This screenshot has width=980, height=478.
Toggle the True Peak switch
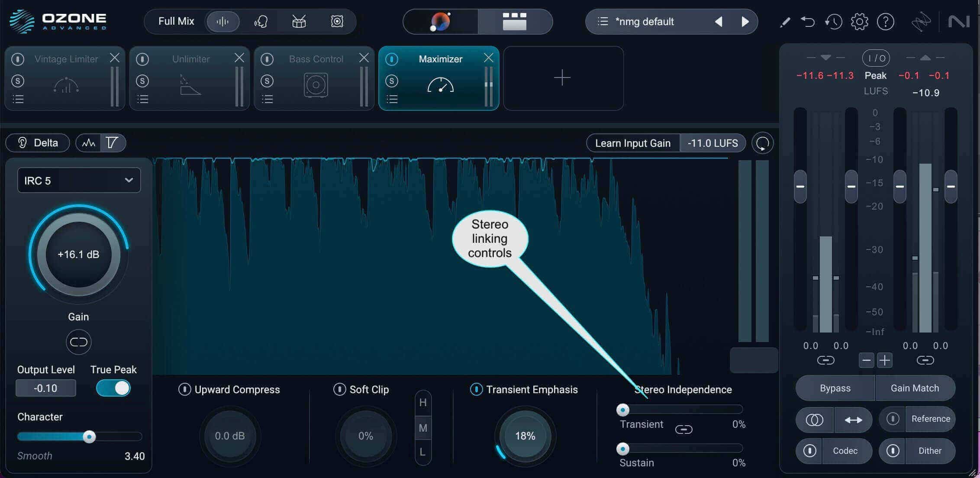point(113,388)
